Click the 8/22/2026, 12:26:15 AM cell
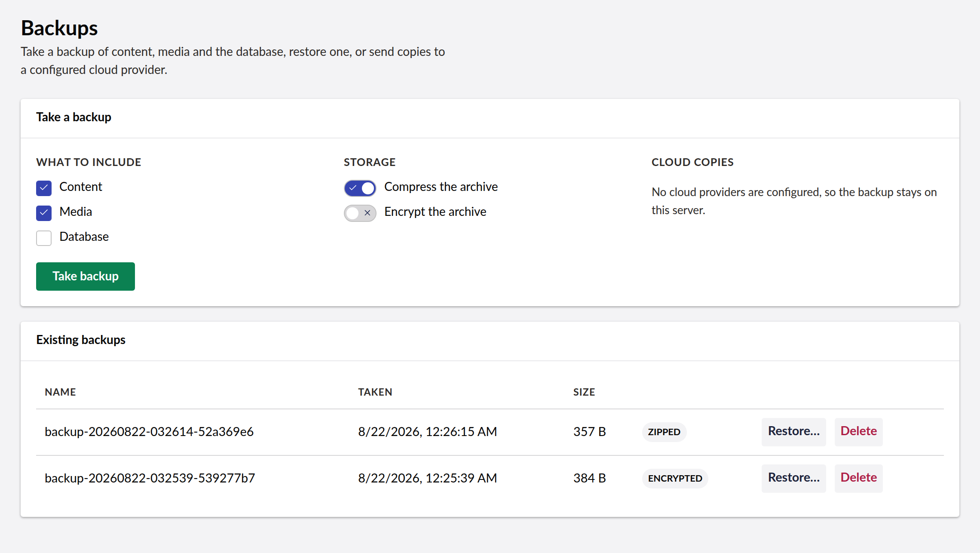Viewport: 980px width, 553px height. click(x=428, y=432)
